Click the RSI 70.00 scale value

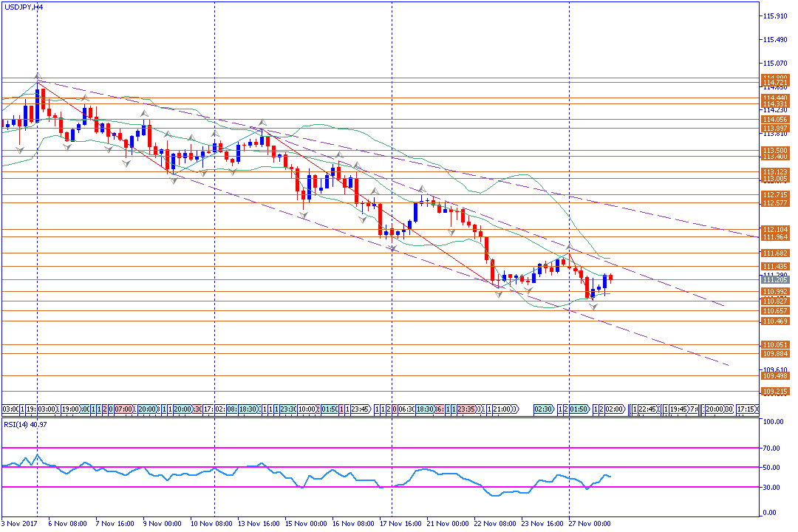[772, 448]
